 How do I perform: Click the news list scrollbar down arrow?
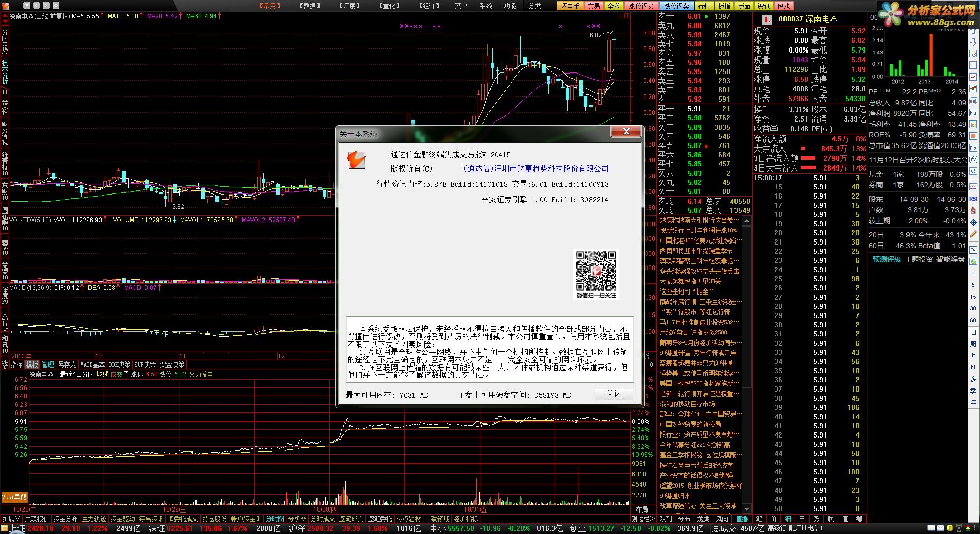(747, 508)
